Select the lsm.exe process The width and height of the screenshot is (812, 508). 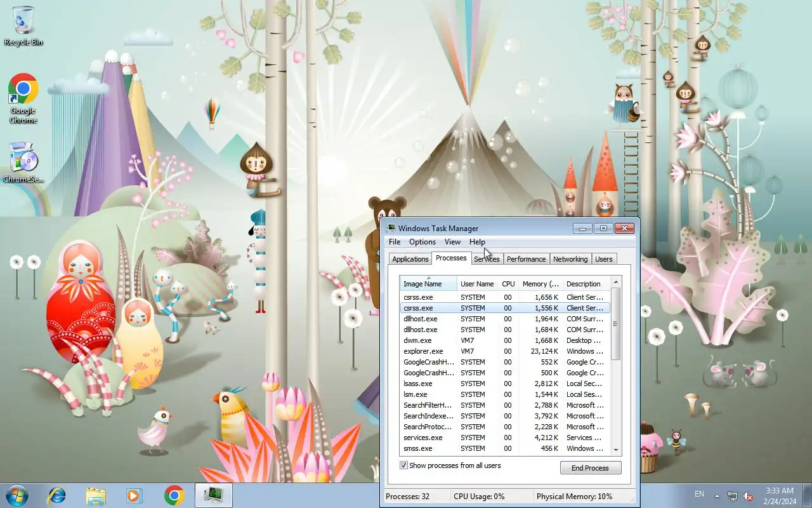pyautogui.click(x=505, y=394)
